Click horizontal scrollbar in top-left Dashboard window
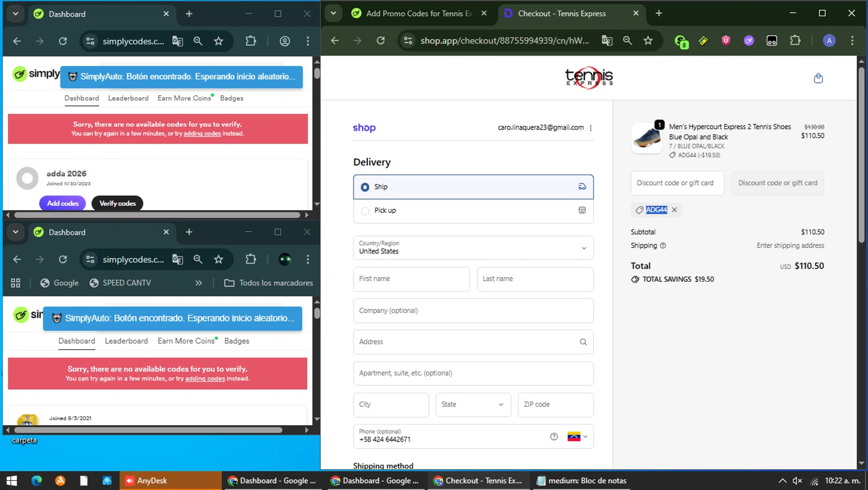Image resolution: width=868 pixels, height=490 pixels. [x=157, y=215]
